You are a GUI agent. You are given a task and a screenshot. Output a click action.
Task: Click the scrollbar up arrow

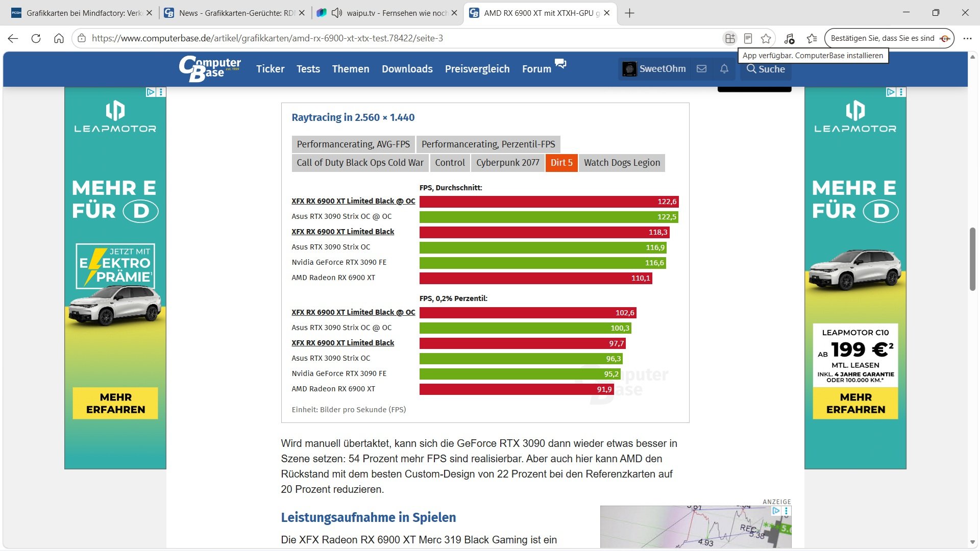[972, 56]
